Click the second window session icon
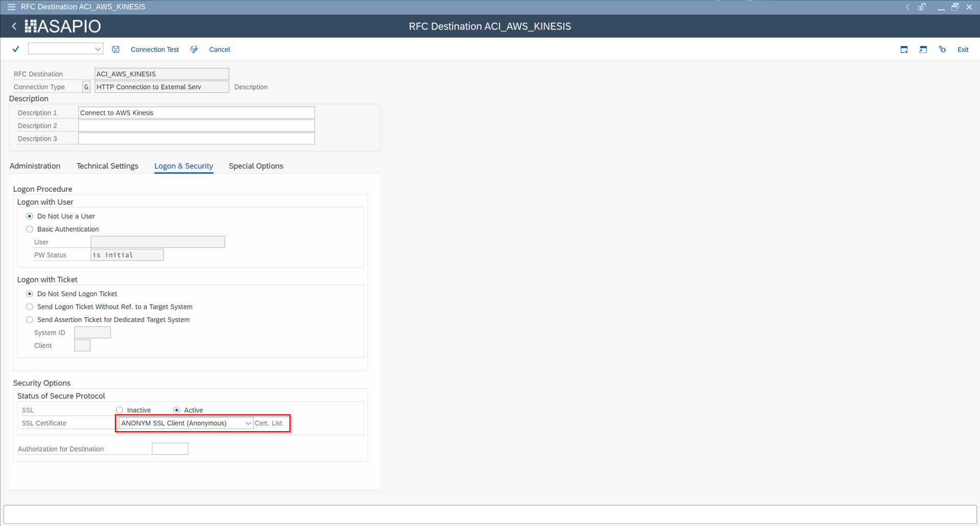Image resolution: width=980 pixels, height=526 pixels. 923,49
